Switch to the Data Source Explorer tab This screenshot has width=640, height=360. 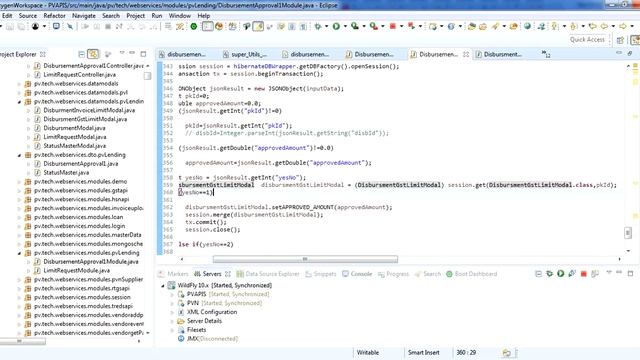click(x=268, y=274)
